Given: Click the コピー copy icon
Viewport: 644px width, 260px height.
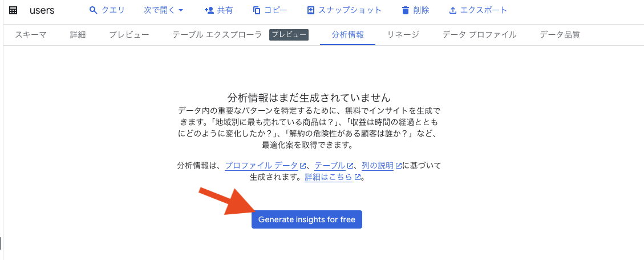Looking at the screenshot, I should tap(257, 10).
